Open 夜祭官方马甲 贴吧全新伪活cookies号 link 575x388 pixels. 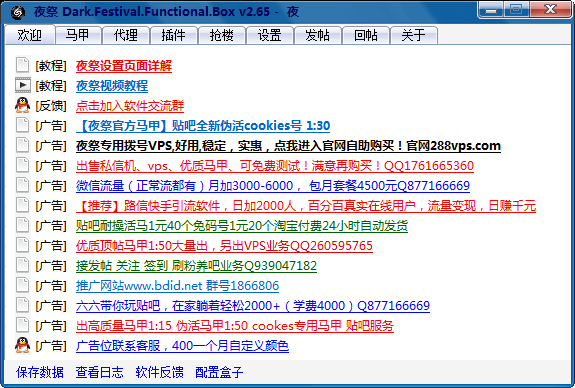coord(203,126)
